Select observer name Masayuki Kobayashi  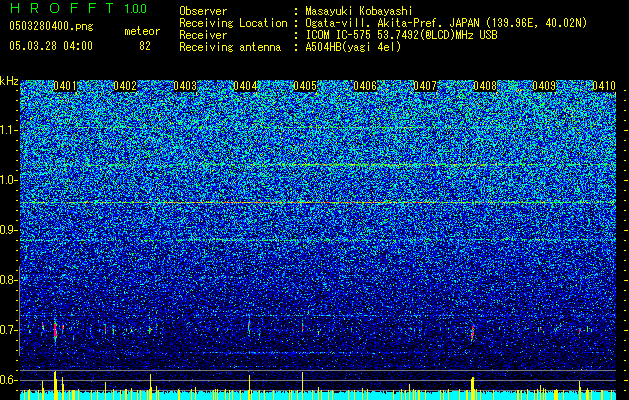[359, 11]
